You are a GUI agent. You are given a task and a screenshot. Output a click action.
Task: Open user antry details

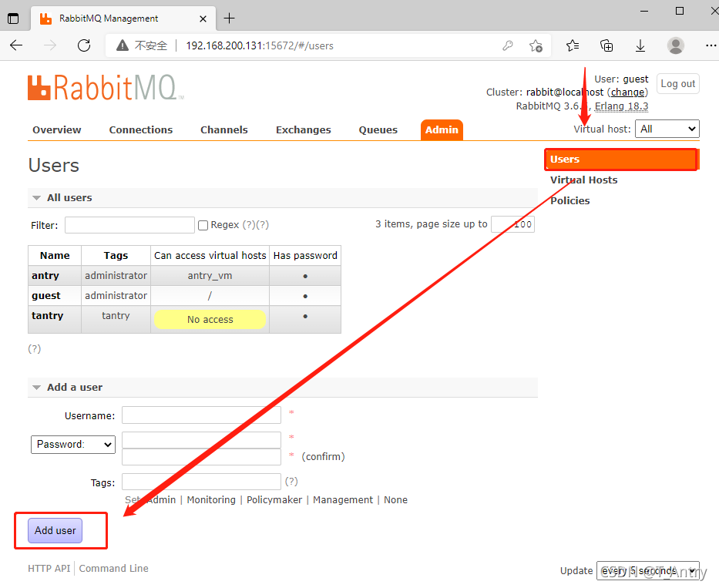coord(45,276)
